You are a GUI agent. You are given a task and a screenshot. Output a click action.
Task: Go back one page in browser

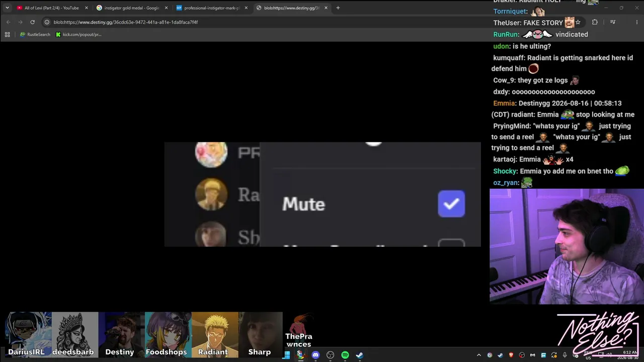(8, 22)
